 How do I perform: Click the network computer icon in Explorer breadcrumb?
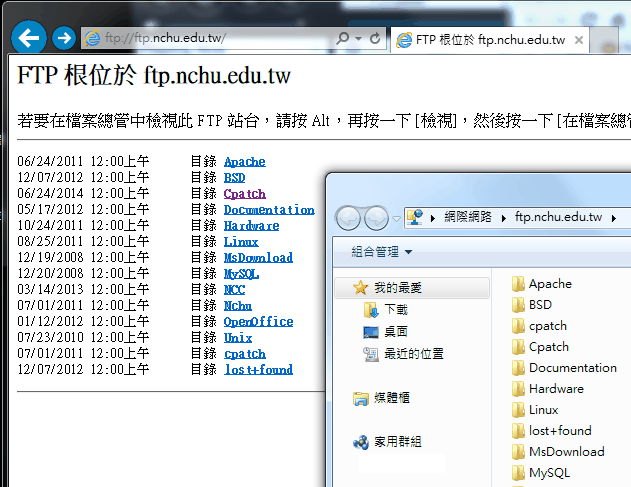[x=415, y=217]
